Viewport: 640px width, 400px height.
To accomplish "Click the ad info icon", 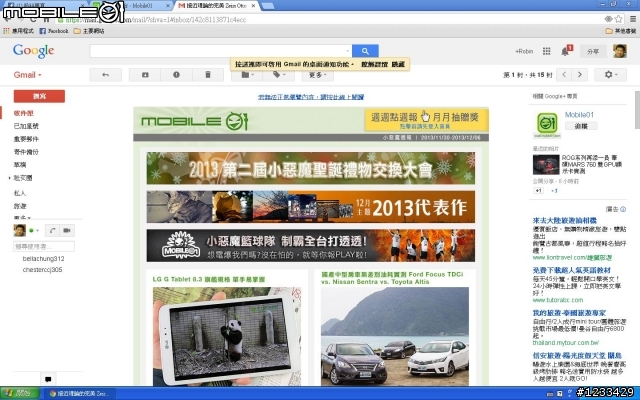I will pos(623,209).
